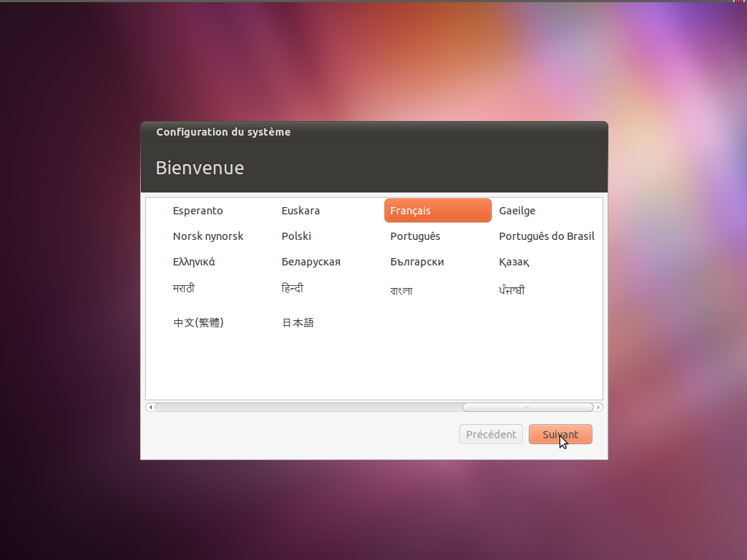This screenshot has height=560, width=747.
Task: Choose Қазақ language entry
Action: point(514,262)
